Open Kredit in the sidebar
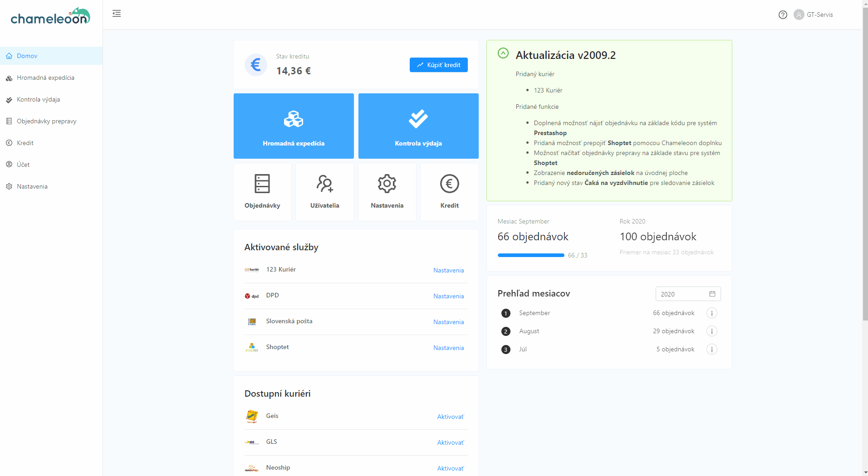This screenshot has height=476, width=868. [51, 143]
